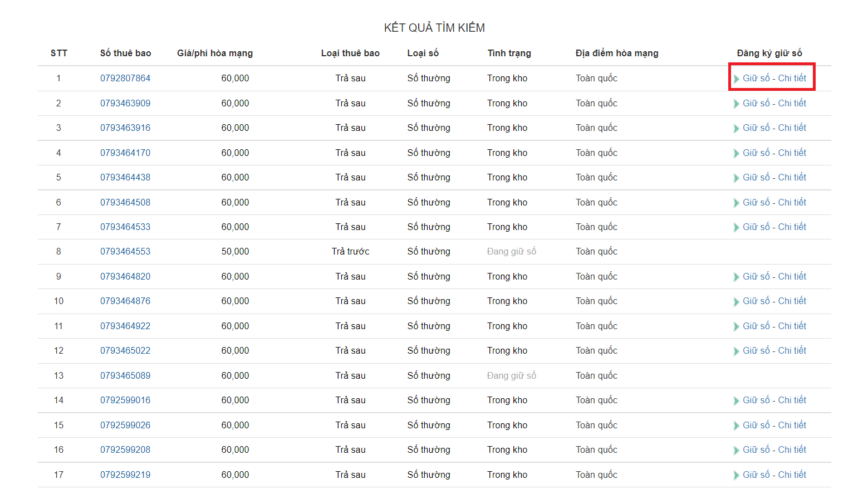Open phone number 0792807864
Viewport: 868px width, 489px height.
click(x=125, y=79)
